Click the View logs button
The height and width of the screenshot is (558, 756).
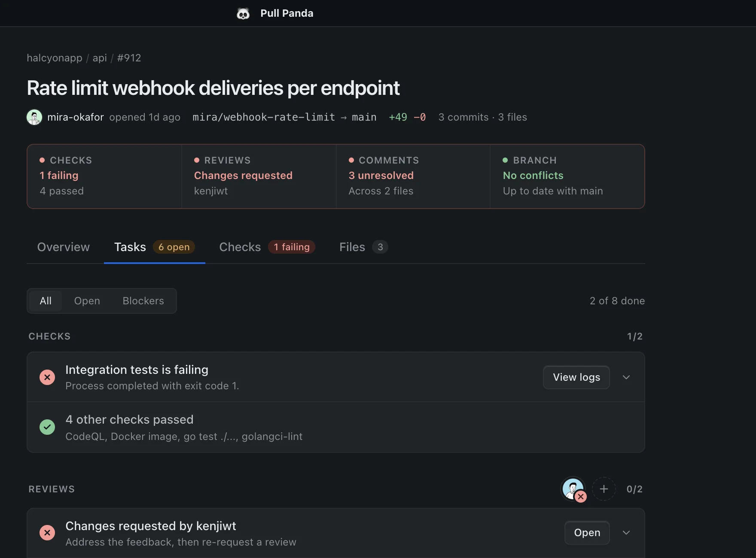pos(576,377)
